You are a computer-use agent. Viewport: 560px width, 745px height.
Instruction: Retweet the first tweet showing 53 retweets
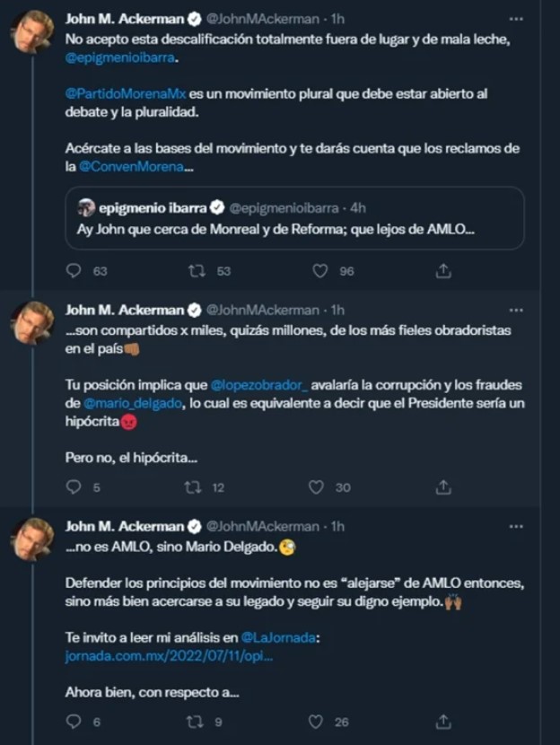point(197,271)
